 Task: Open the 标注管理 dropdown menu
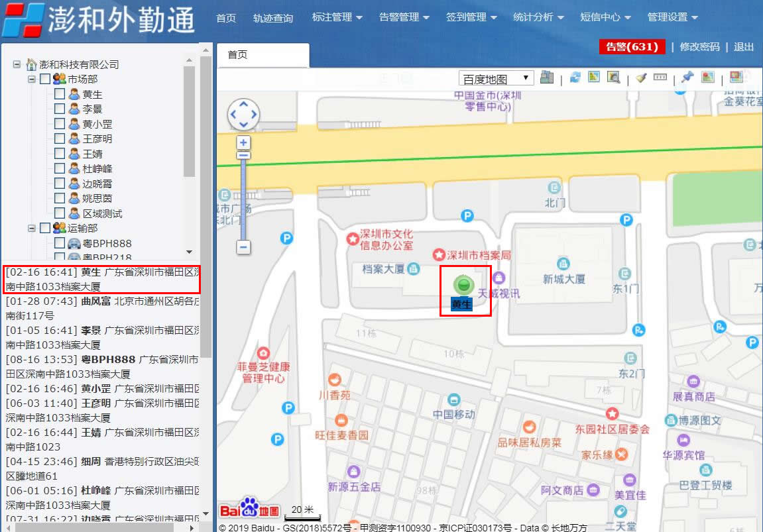pyautogui.click(x=337, y=17)
